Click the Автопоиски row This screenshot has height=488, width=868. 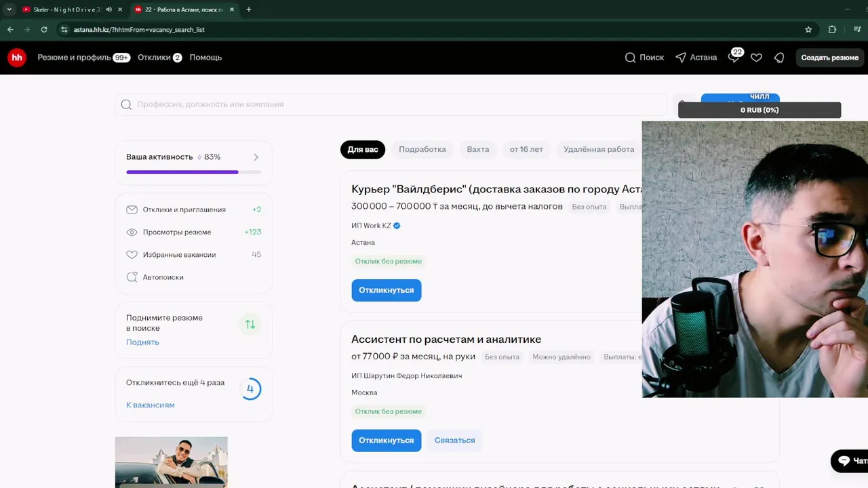point(194,277)
